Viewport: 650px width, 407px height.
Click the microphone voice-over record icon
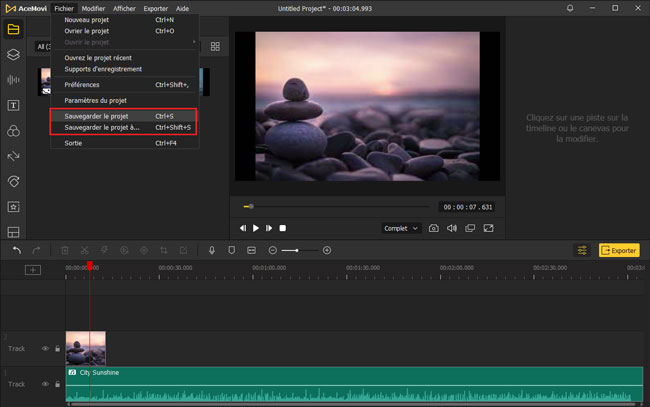click(x=212, y=250)
